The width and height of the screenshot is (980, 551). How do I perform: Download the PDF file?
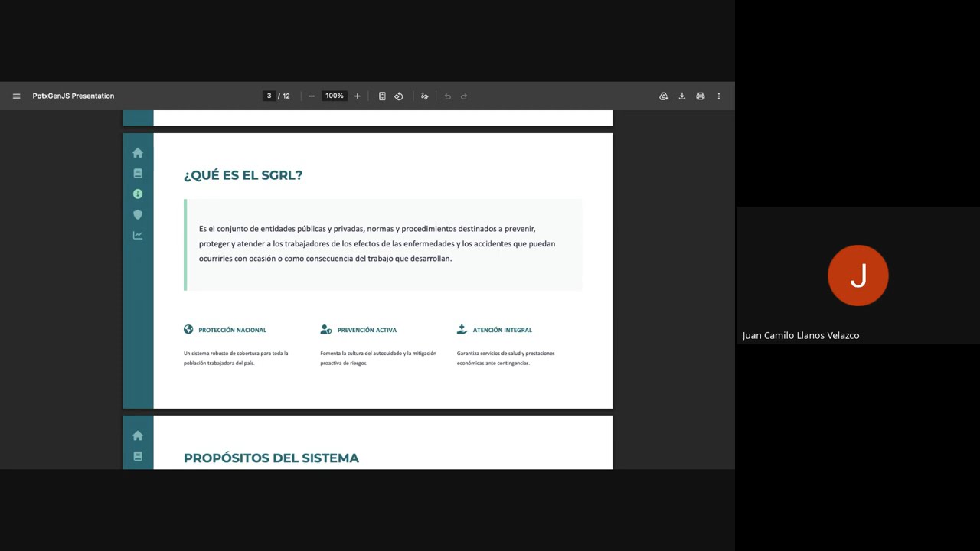682,96
